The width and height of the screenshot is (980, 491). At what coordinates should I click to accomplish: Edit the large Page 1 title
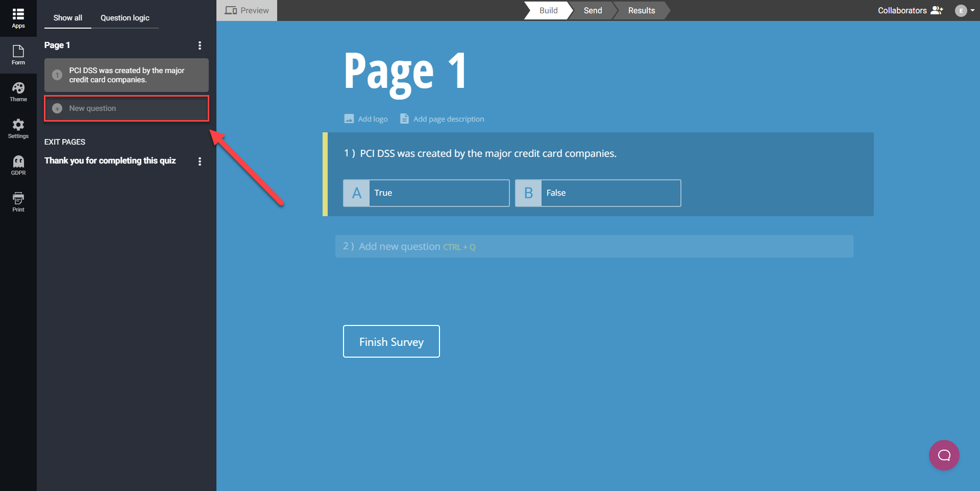(x=405, y=73)
